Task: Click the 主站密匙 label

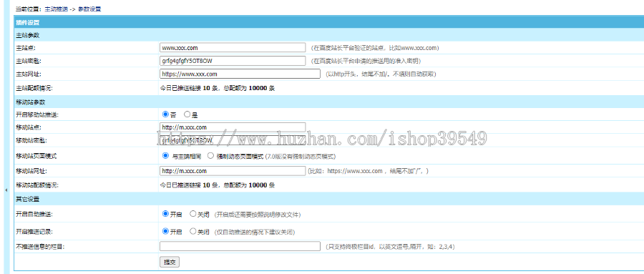Action: [x=29, y=61]
